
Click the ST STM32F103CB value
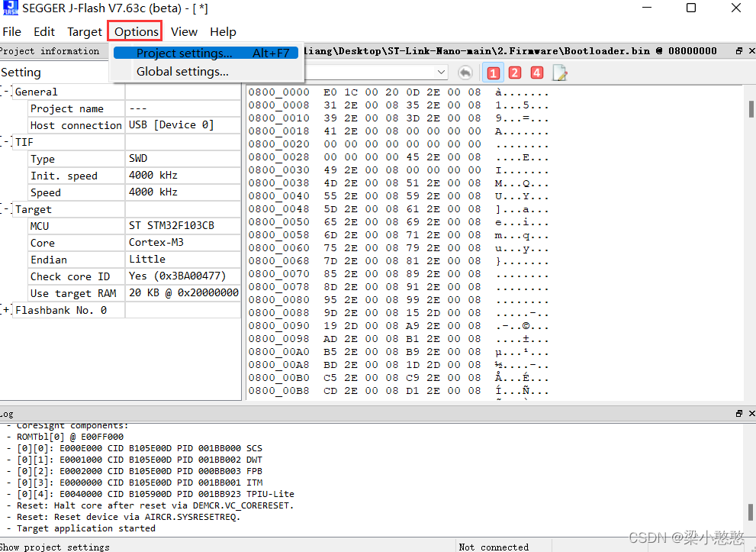(x=172, y=225)
